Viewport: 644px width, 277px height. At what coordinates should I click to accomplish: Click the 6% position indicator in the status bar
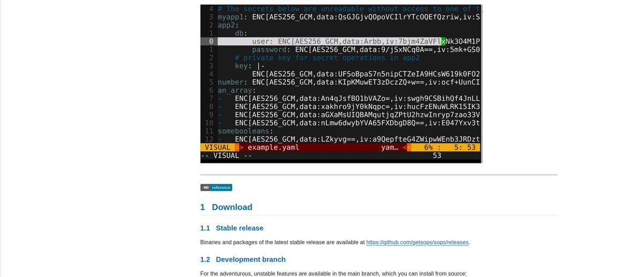click(x=428, y=147)
